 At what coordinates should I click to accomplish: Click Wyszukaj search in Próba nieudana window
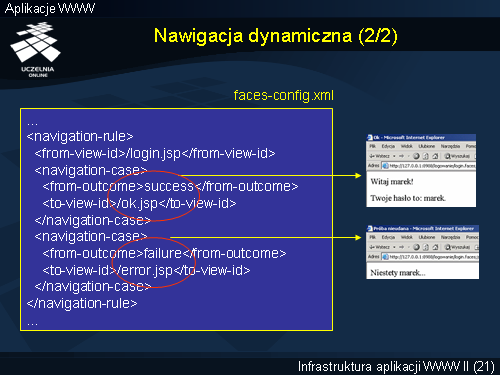457,247
